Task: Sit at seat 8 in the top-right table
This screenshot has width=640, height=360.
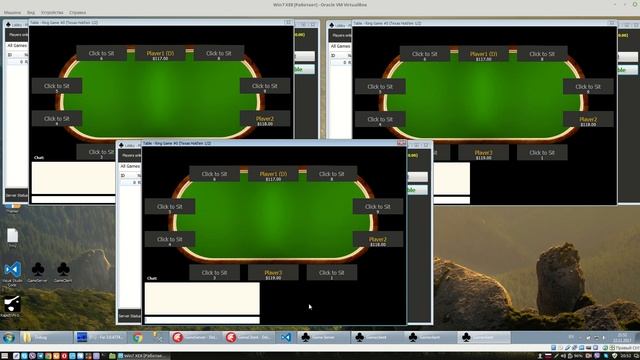Action: click(542, 55)
